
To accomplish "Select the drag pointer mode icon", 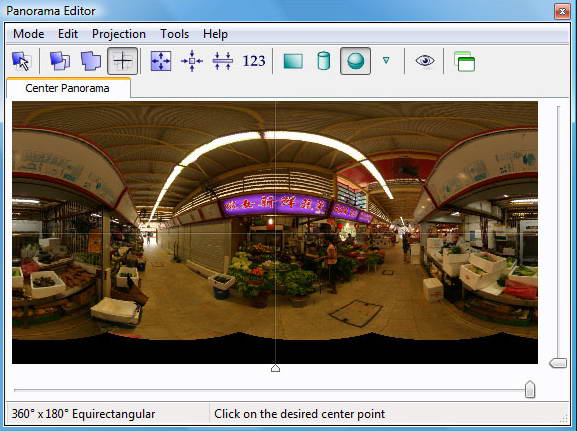I will click(21, 61).
